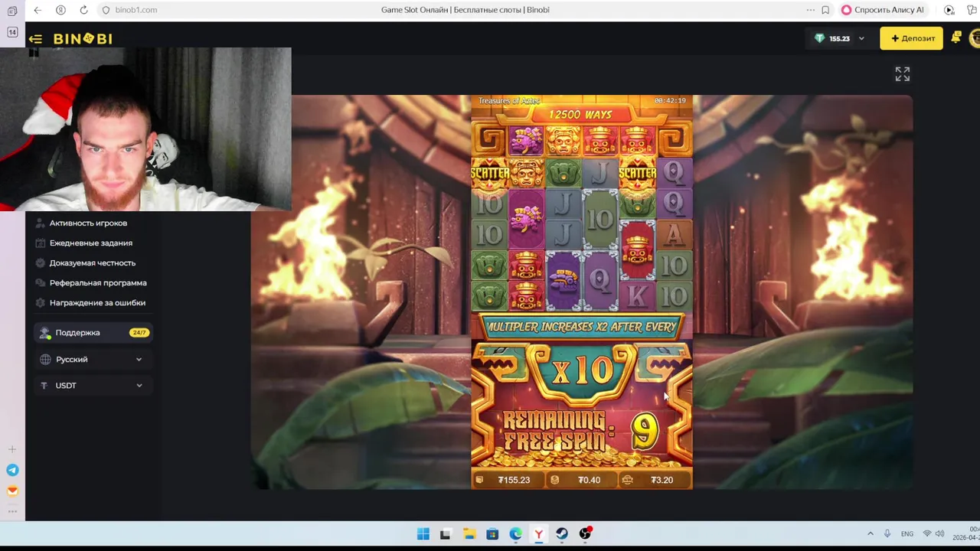Open OBS Studio on the taskbar

click(x=585, y=533)
